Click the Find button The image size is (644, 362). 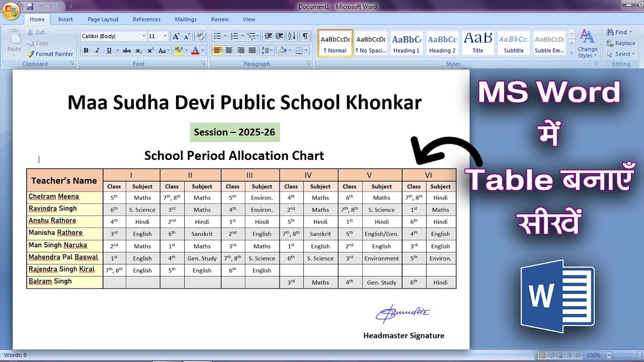(618, 32)
